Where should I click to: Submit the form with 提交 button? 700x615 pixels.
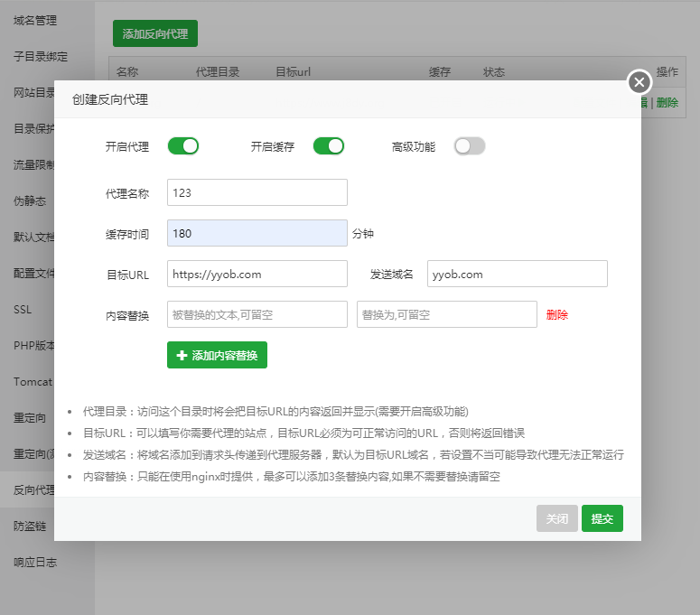click(x=602, y=518)
